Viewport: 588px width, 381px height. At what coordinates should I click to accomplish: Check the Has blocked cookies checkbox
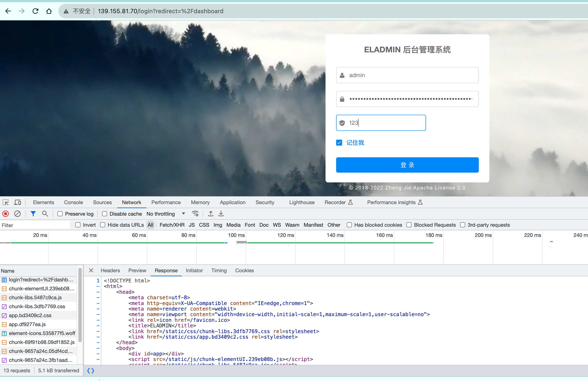click(349, 225)
